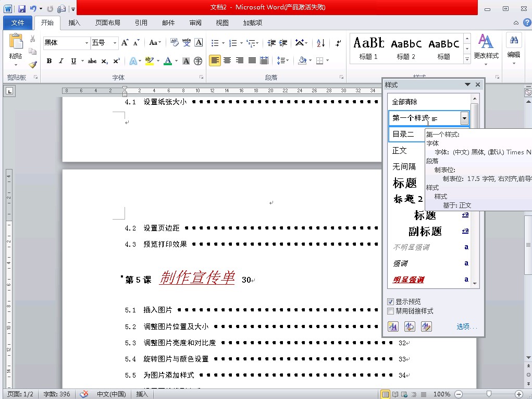Click the bullet list icon
The width and height of the screenshot is (532, 399).
click(x=216, y=43)
